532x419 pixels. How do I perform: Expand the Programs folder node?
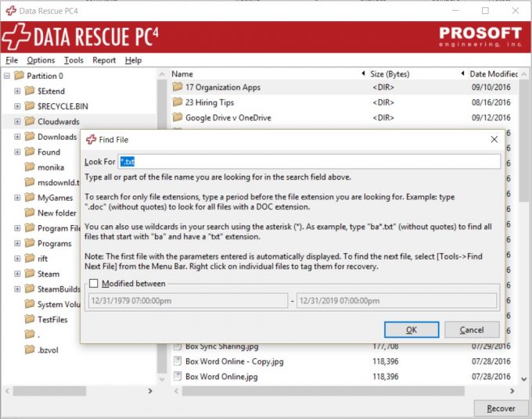point(17,243)
